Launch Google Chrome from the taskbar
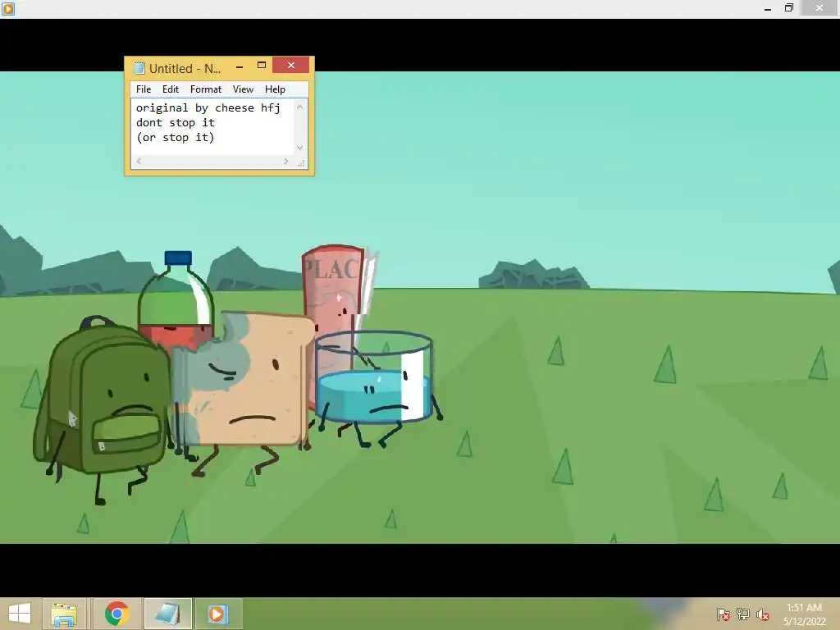 pos(117,614)
